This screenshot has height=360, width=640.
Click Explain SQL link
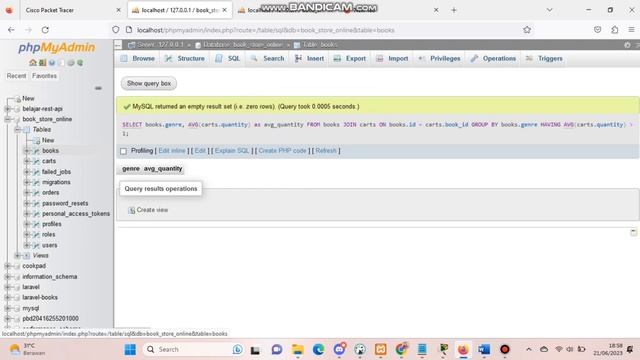tap(232, 151)
